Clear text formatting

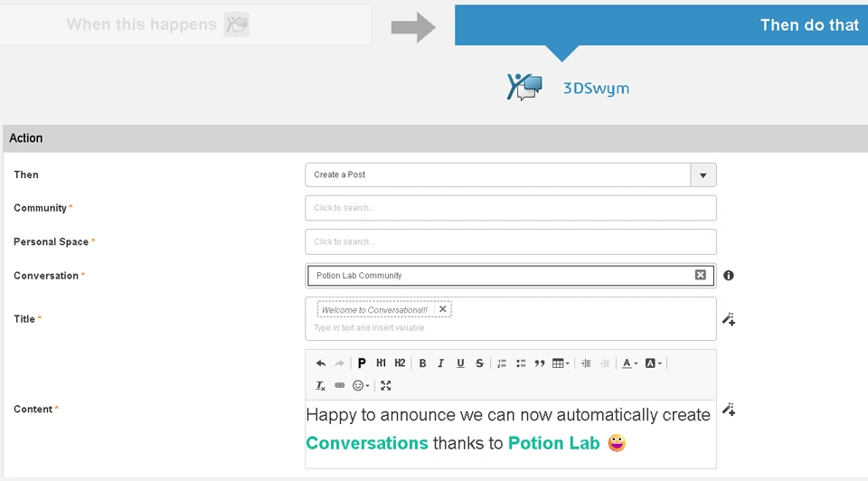tap(320, 385)
